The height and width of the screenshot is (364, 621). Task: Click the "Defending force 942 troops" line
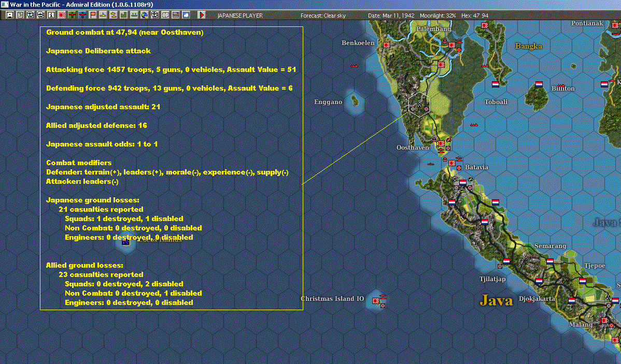(170, 88)
